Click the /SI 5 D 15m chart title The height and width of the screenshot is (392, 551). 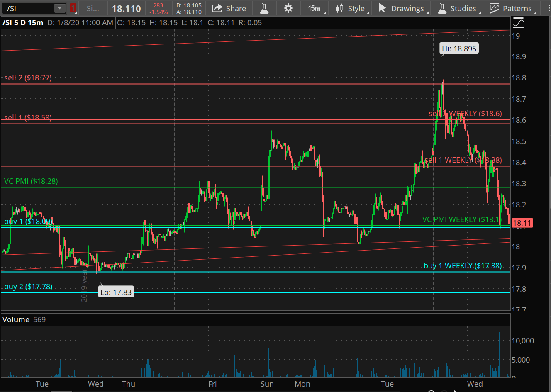coord(23,22)
